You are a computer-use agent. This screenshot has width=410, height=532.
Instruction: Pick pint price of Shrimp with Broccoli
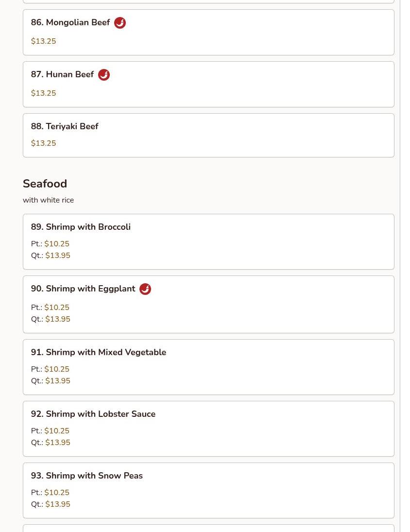57,244
